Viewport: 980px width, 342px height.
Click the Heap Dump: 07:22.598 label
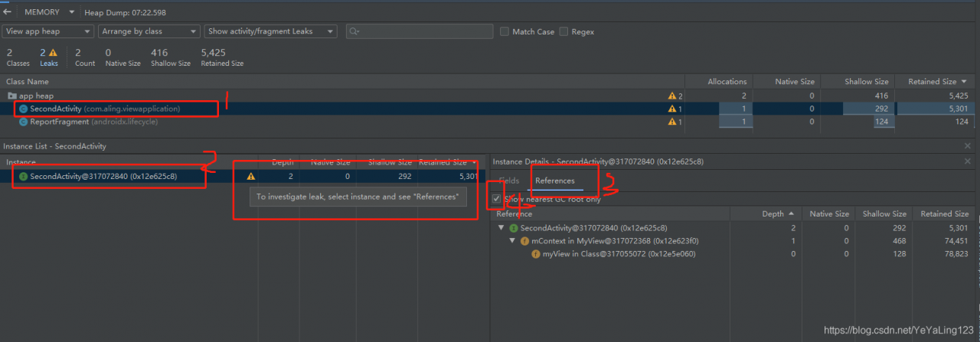[x=125, y=12]
